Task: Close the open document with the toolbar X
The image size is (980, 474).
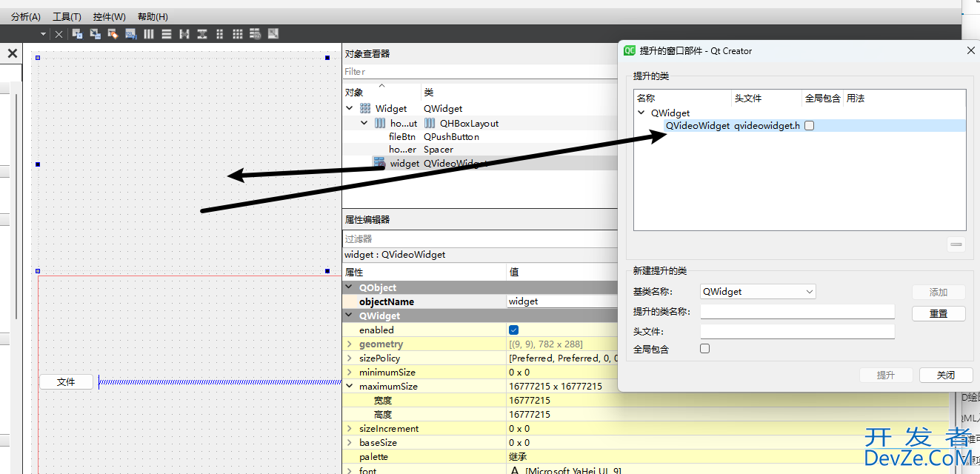Action: tap(59, 34)
